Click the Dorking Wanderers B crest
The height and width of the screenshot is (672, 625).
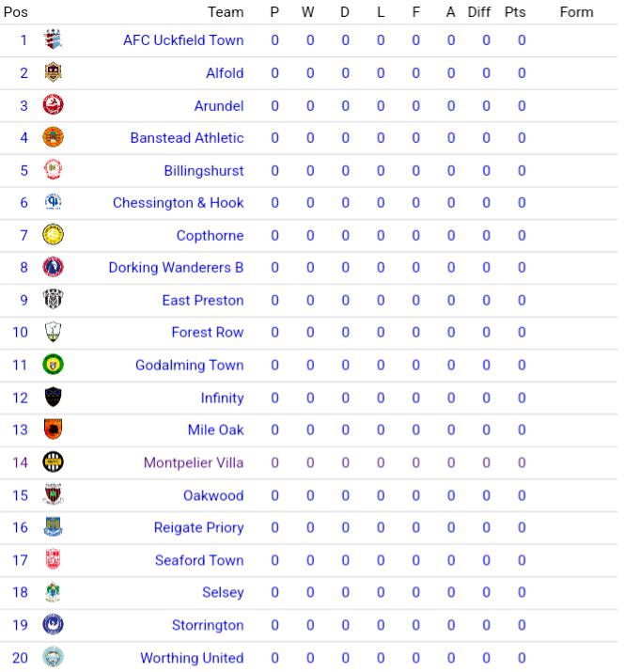(54, 268)
